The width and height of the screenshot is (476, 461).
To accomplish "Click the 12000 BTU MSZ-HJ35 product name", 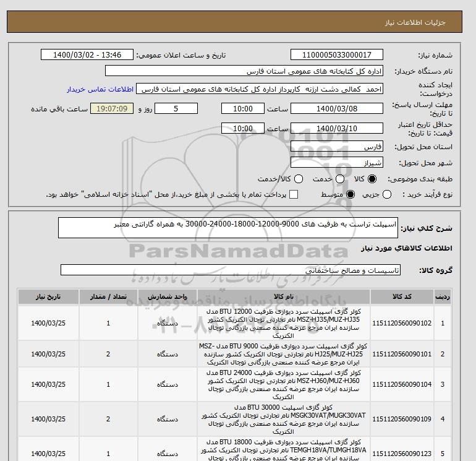I will click(x=284, y=324).
